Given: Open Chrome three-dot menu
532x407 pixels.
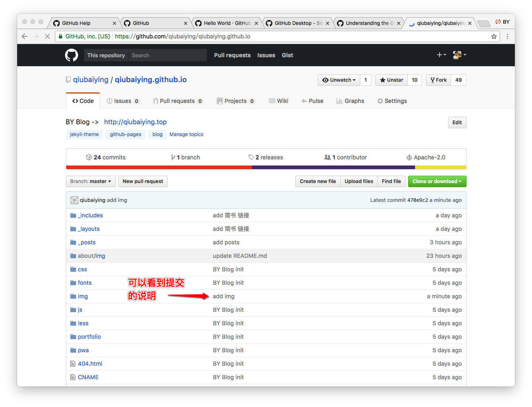Looking at the screenshot, I should tap(507, 36).
